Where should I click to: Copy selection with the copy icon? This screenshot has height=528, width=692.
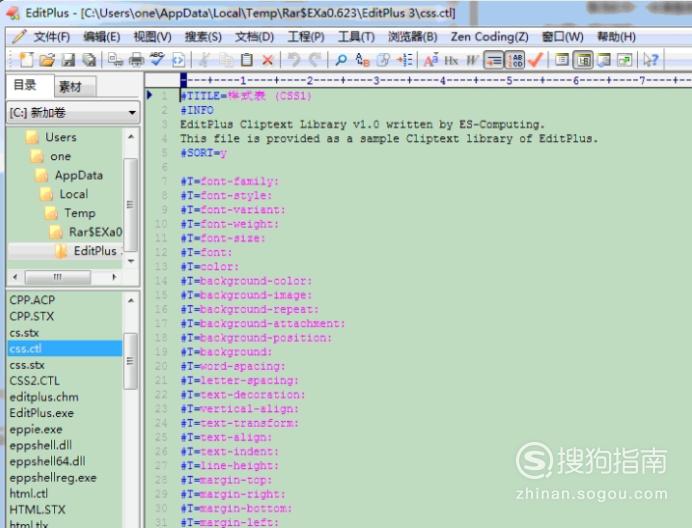(226, 60)
